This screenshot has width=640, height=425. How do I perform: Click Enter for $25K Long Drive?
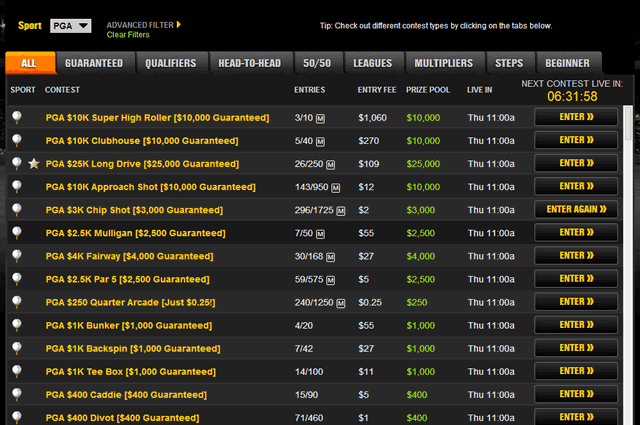click(x=576, y=163)
